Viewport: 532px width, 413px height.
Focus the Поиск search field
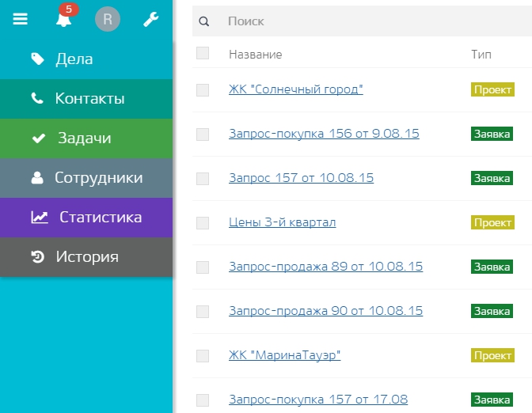coord(362,21)
